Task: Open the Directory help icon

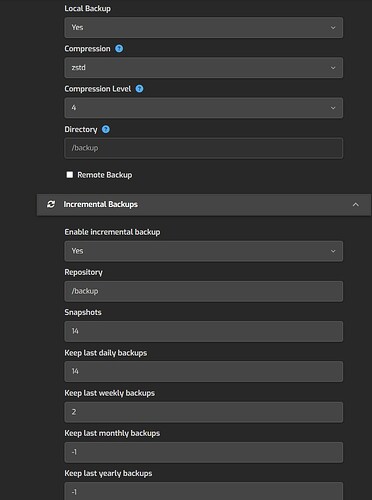Action: 106,129
